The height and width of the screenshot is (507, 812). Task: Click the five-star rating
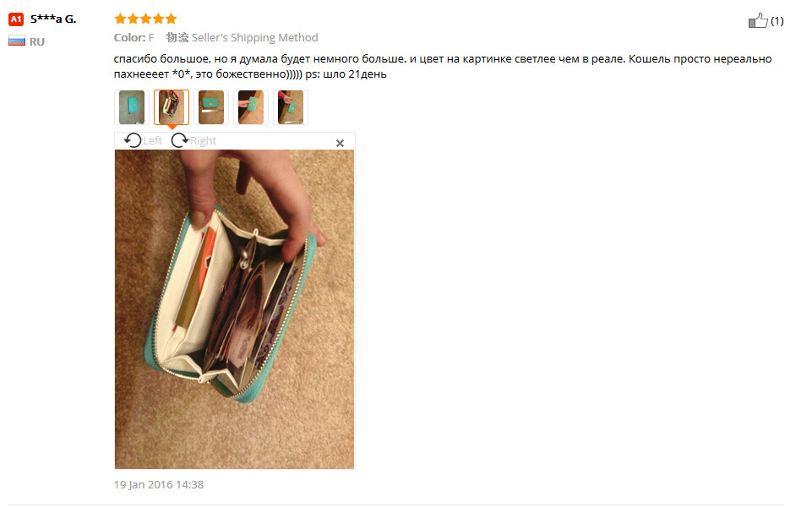click(145, 19)
